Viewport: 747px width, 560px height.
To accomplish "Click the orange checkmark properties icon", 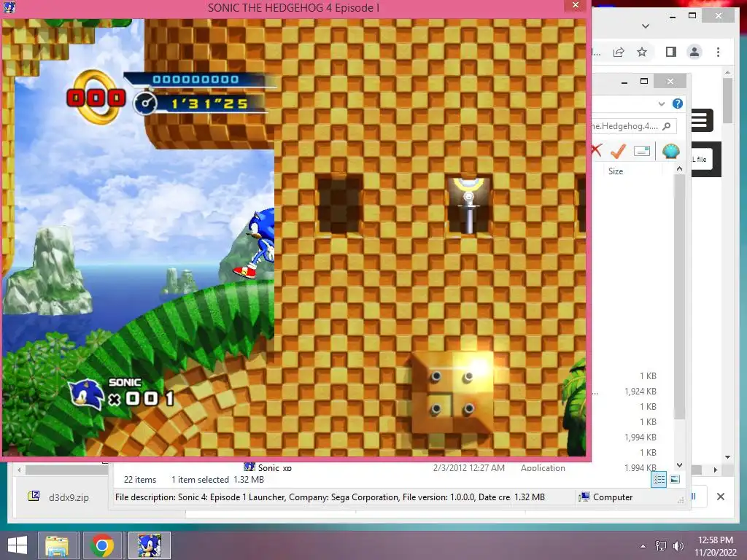I will 619,151.
